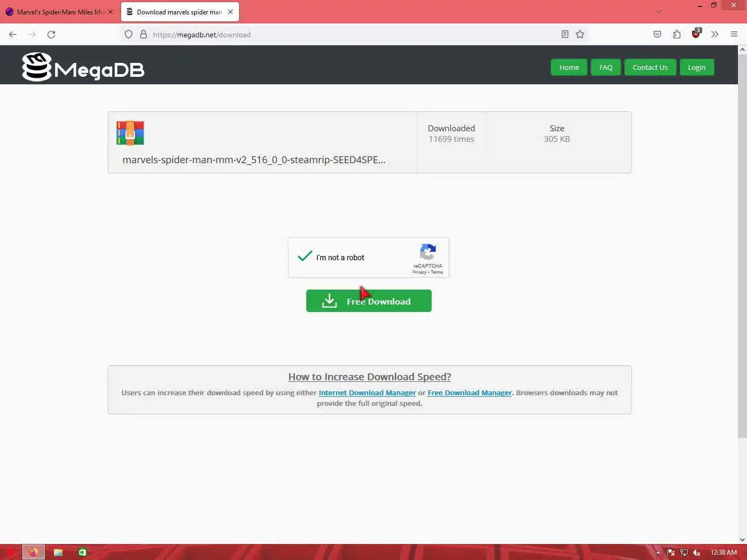Open the uBlock Origin extension icon
Screen dimensions: 747x560
tap(696, 34)
